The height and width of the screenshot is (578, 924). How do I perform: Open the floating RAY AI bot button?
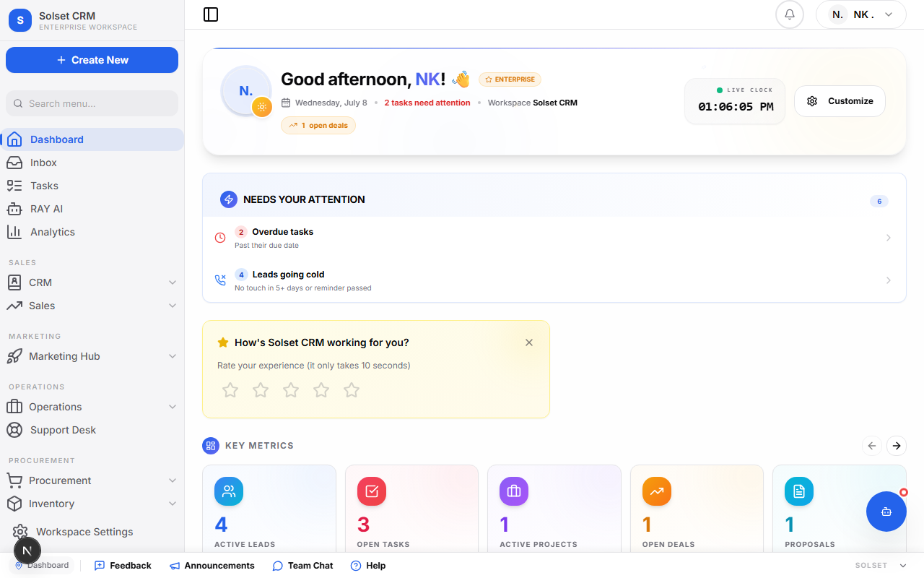[x=886, y=512]
